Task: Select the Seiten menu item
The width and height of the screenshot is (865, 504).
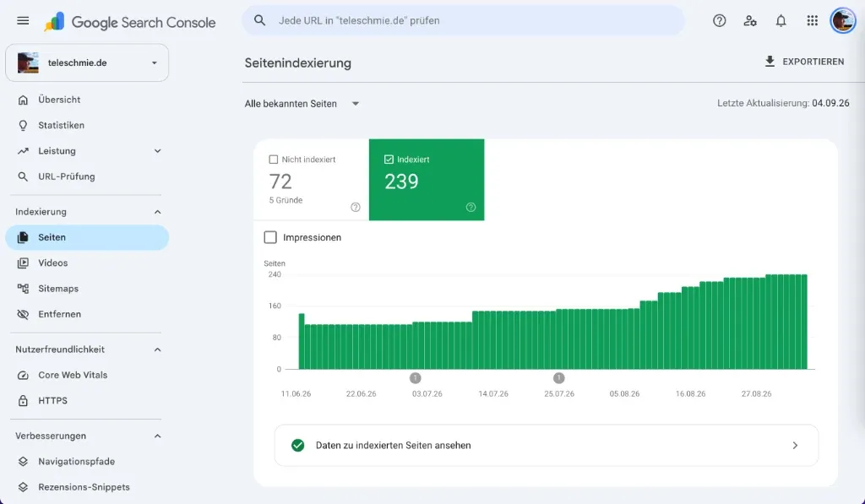Action: point(87,238)
